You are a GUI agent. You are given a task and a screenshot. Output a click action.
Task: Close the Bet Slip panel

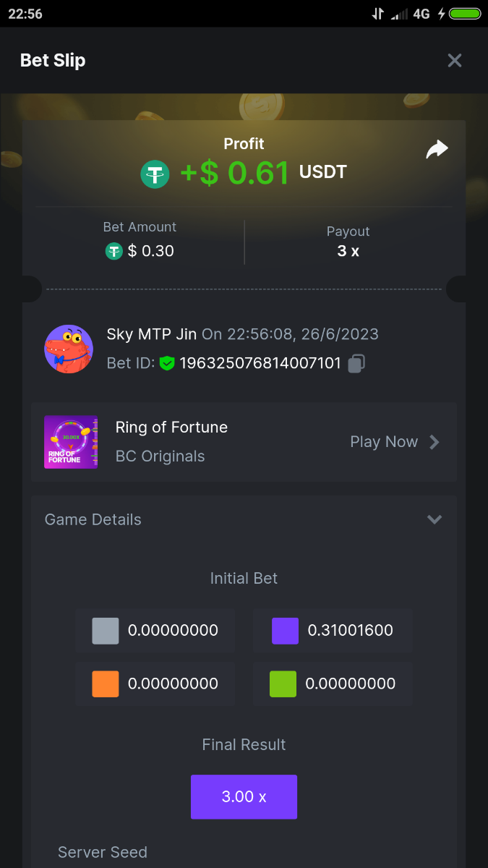tap(454, 61)
